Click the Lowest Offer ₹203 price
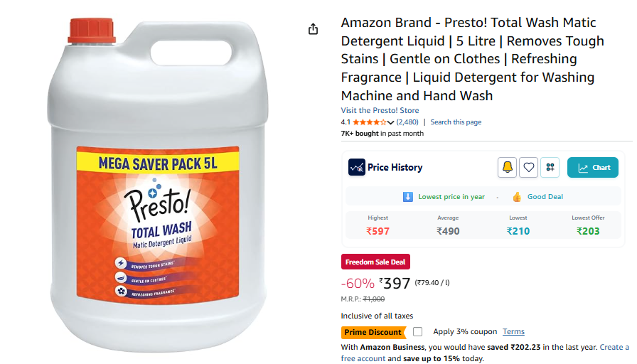637x364 pixels. pos(588,231)
